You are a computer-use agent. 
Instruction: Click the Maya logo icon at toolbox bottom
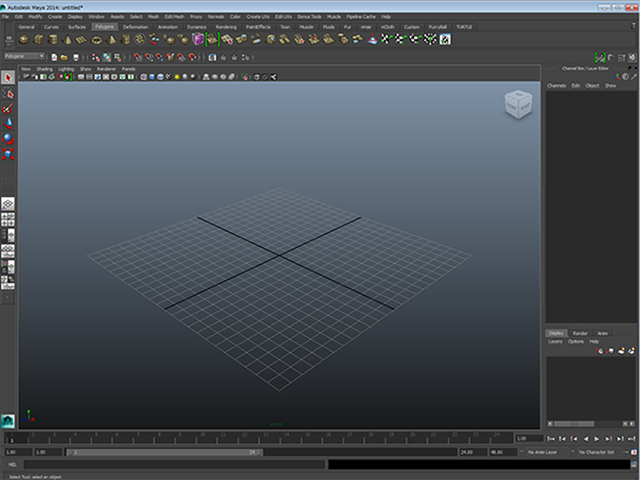pos(8,421)
